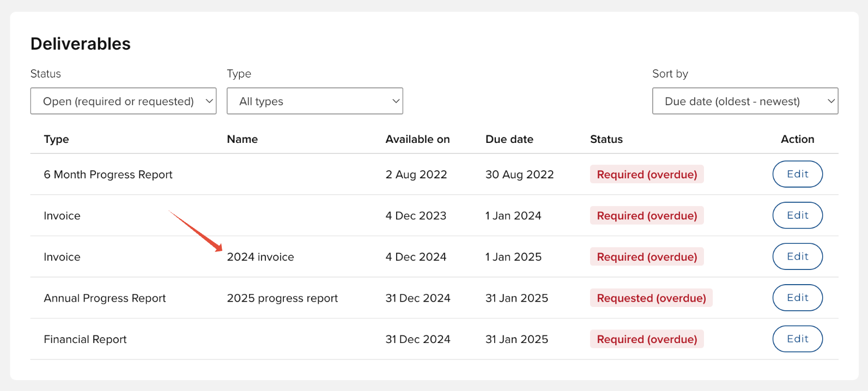
Task: Click the Status column header
Action: coord(606,139)
